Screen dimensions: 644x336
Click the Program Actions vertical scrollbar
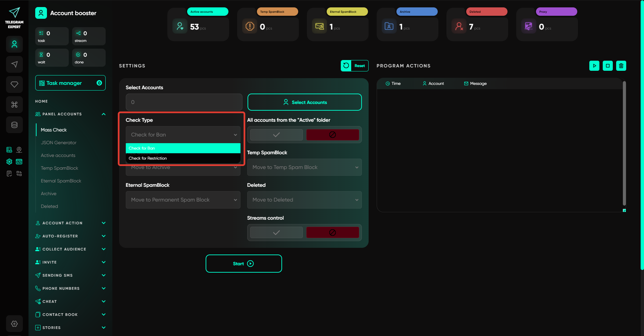tap(624, 144)
